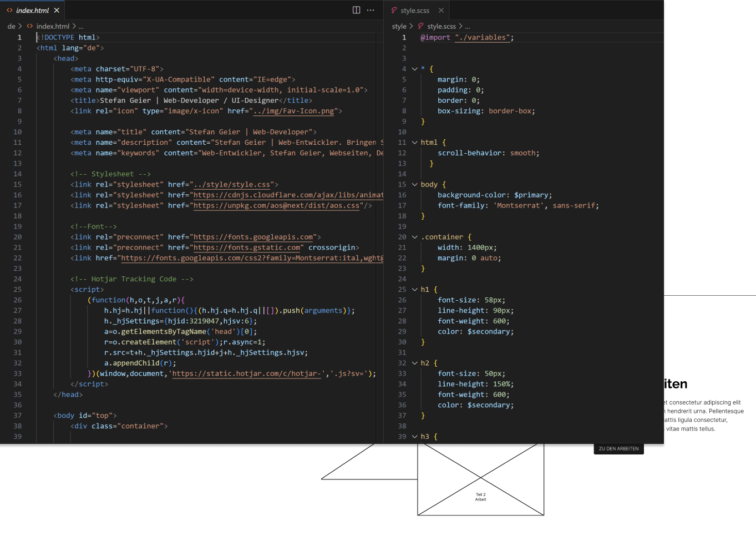Split the editor with the split icon
The image size is (756, 556).
point(356,10)
